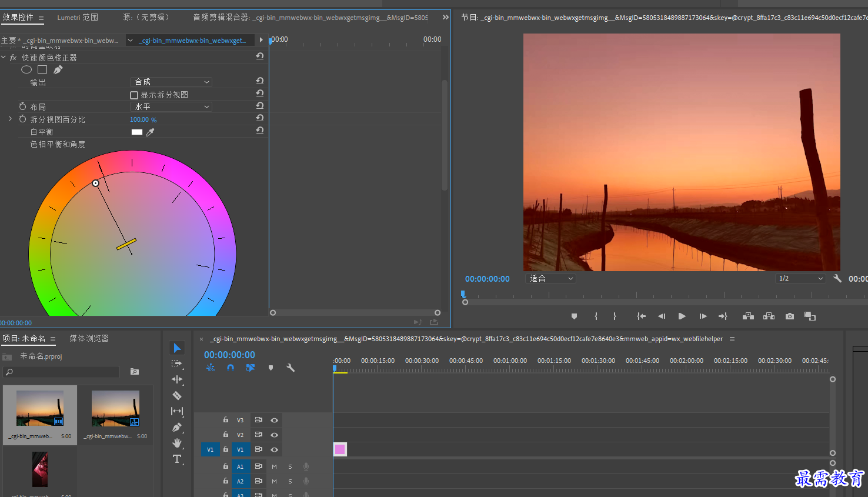Select the rectangle mask tool
Screen dimensions: 868x497
click(x=42, y=69)
